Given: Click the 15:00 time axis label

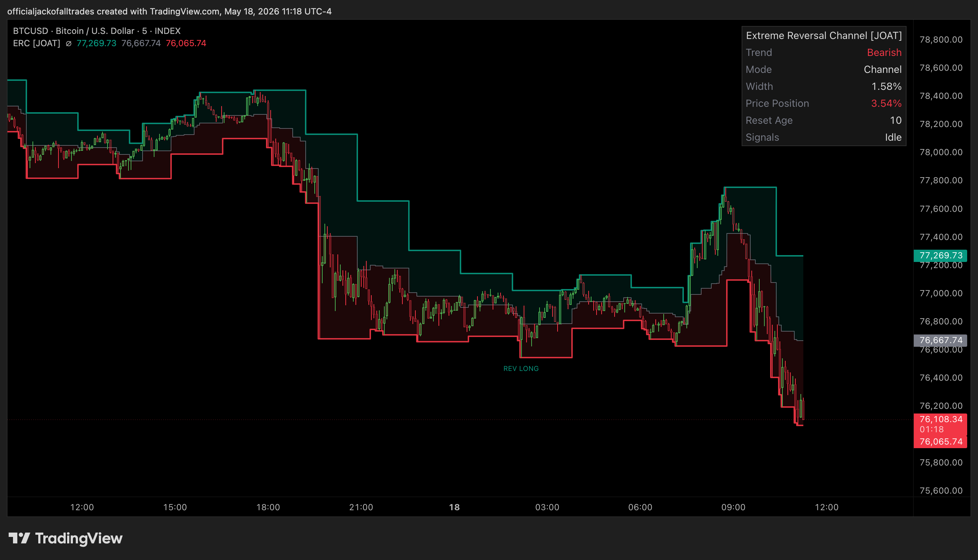Looking at the screenshot, I should click(x=175, y=507).
